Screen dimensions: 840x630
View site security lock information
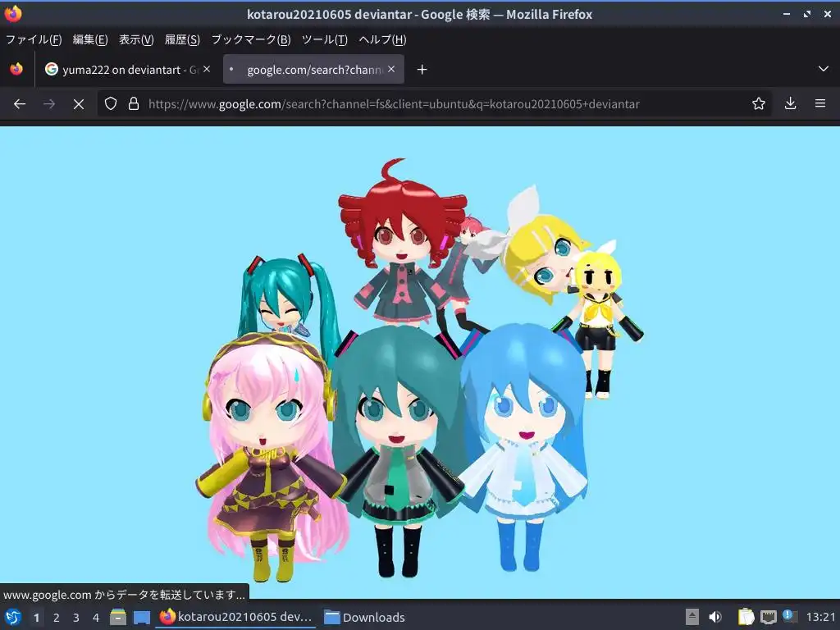pos(134,104)
